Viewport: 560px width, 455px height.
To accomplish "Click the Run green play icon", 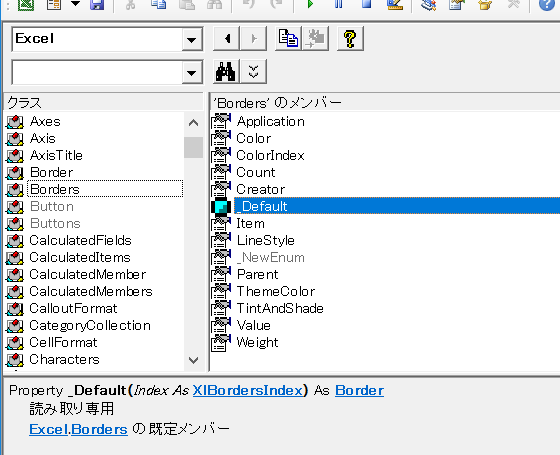I will click(x=310, y=4).
